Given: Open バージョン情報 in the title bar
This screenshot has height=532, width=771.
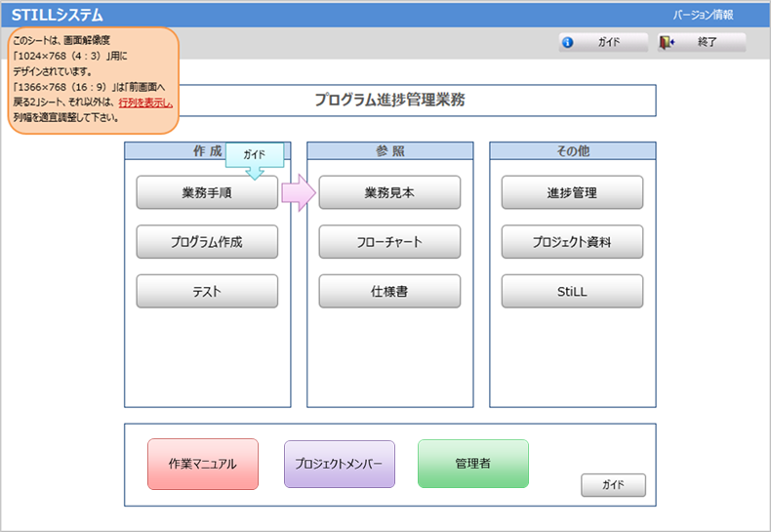Looking at the screenshot, I should click(x=703, y=15).
